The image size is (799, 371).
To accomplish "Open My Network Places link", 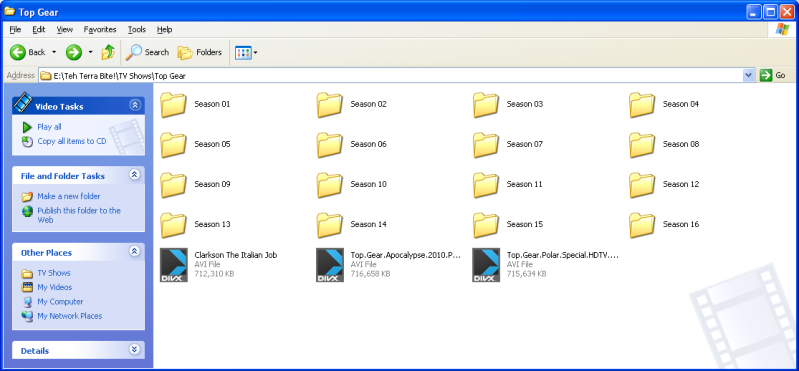I will click(69, 316).
